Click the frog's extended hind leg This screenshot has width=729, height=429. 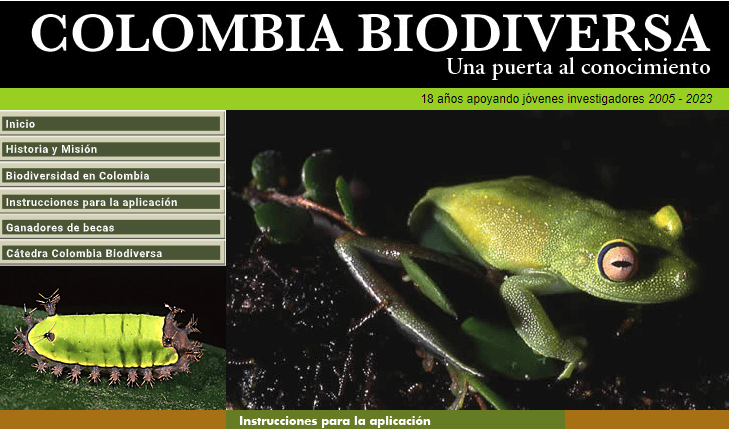coord(400,300)
